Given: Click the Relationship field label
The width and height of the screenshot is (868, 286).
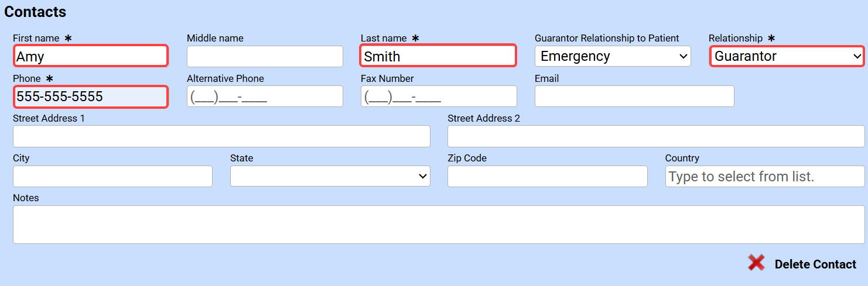Looking at the screenshot, I should (x=736, y=38).
